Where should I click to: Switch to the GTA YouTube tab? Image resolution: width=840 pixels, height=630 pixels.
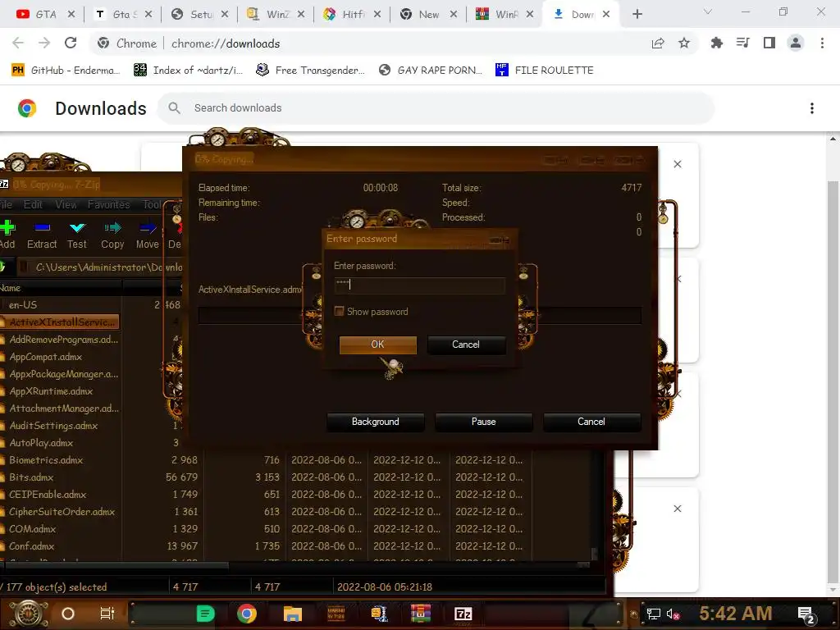46,15
